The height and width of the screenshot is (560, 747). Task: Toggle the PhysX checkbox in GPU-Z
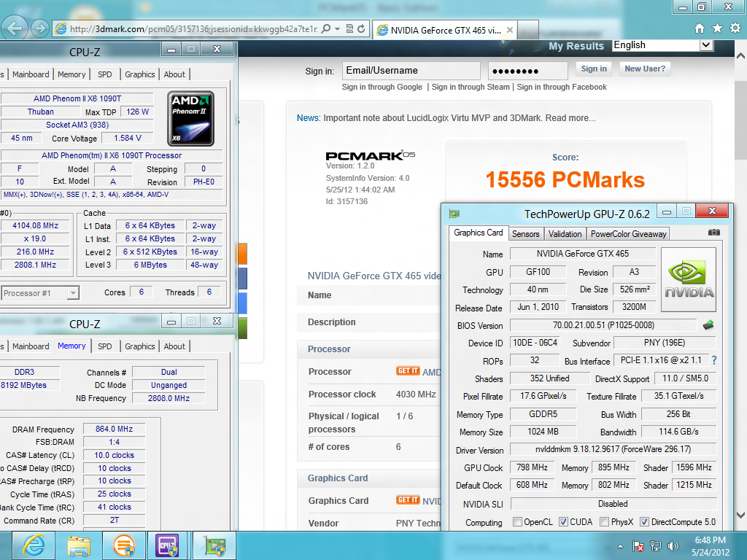(x=604, y=522)
